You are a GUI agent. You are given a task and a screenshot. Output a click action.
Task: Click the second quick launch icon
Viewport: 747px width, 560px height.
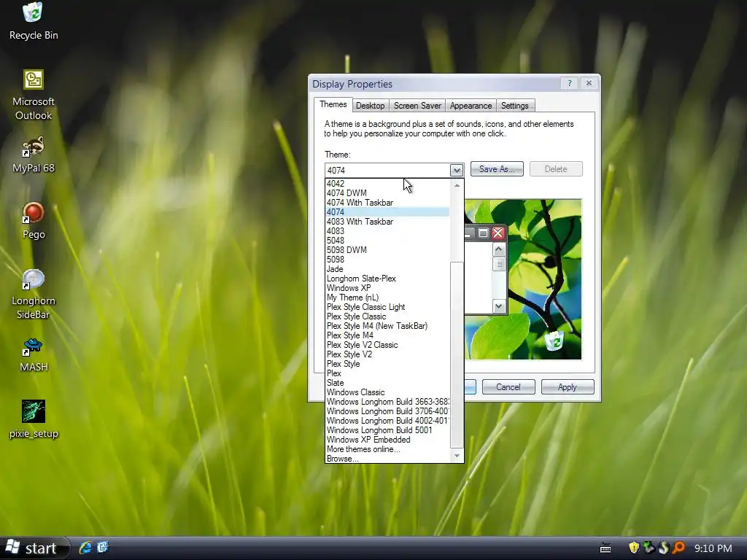click(103, 548)
